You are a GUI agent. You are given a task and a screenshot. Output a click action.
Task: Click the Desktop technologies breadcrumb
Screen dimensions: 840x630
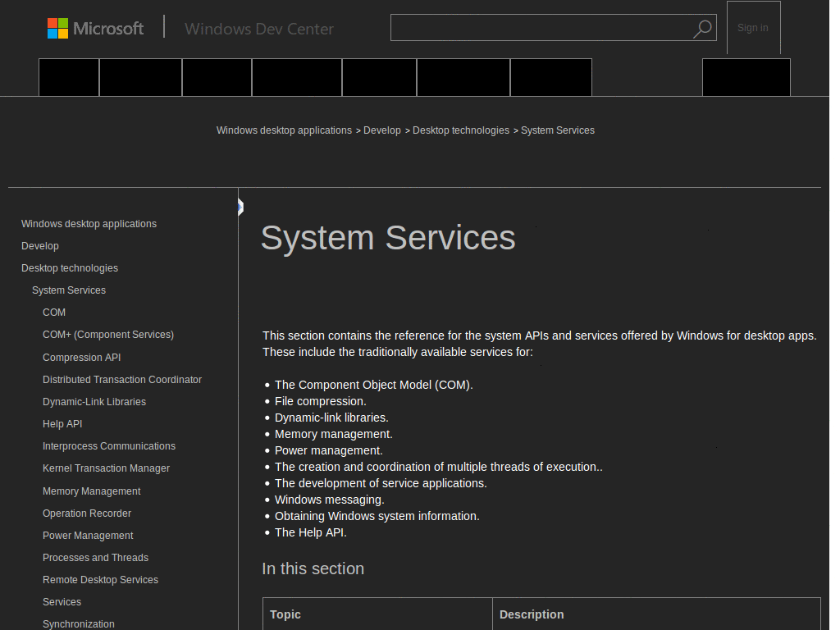[x=461, y=130]
